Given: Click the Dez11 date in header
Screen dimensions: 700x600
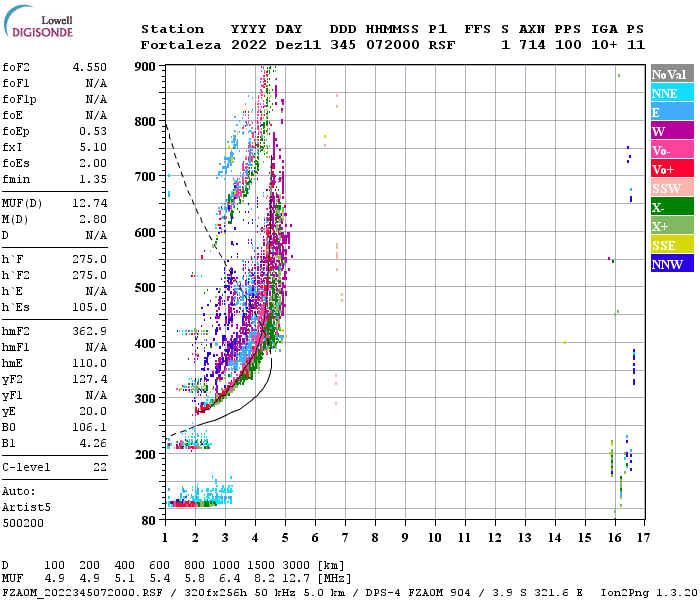Looking at the screenshot, I should (298, 45).
